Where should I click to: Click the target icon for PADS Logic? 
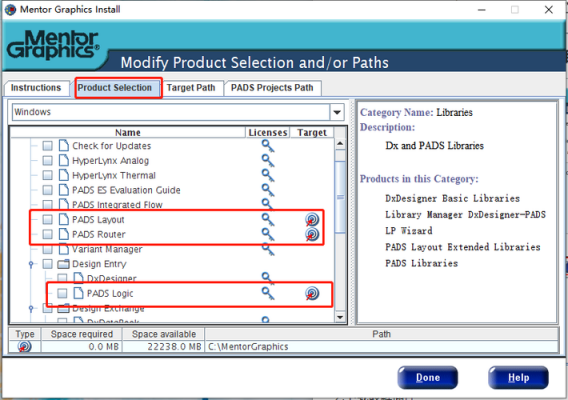point(312,293)
